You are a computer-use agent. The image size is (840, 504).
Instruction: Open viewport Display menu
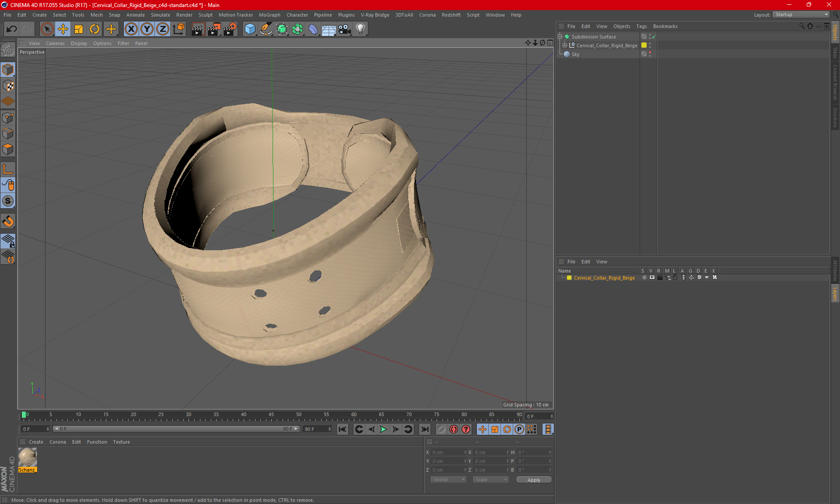(79, 43)
